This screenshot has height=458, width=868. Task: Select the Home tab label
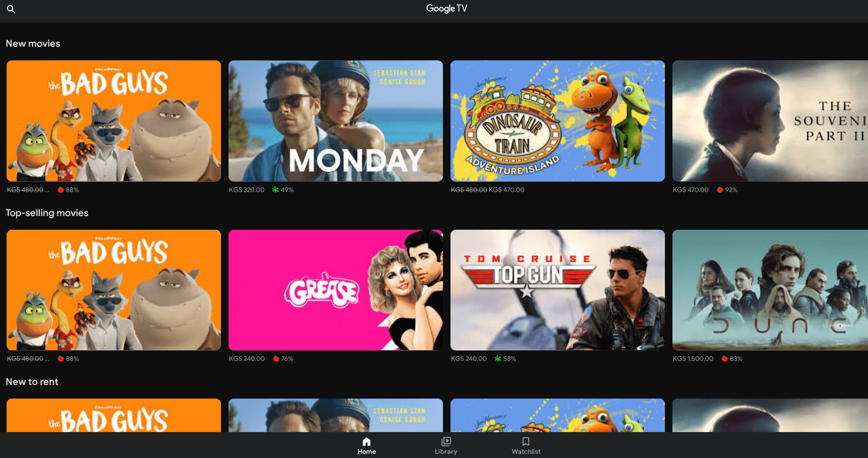(x=367, y=451)
